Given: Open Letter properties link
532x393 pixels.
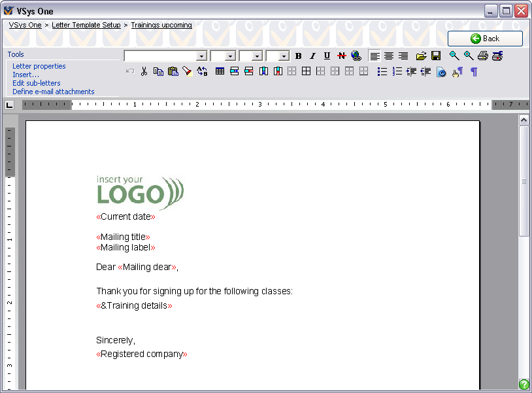Looking at the screenshot, I should click(39, 66).
